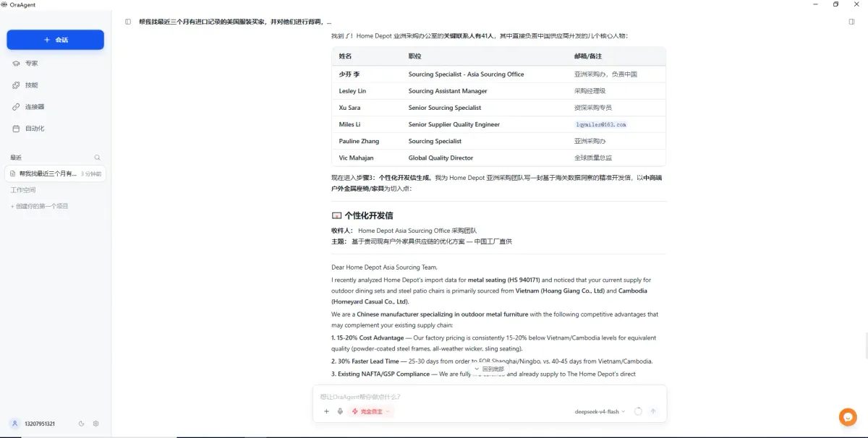Click account name 13207951321

coord(40,424)
